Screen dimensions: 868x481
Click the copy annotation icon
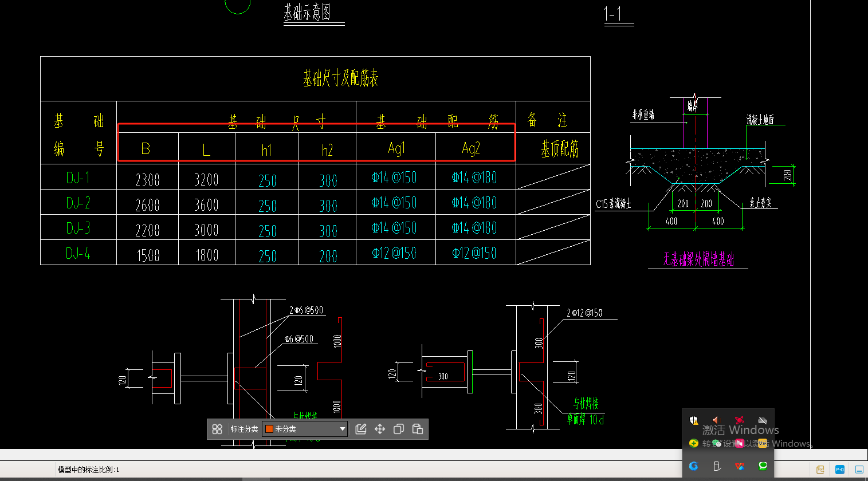(399, 429)
